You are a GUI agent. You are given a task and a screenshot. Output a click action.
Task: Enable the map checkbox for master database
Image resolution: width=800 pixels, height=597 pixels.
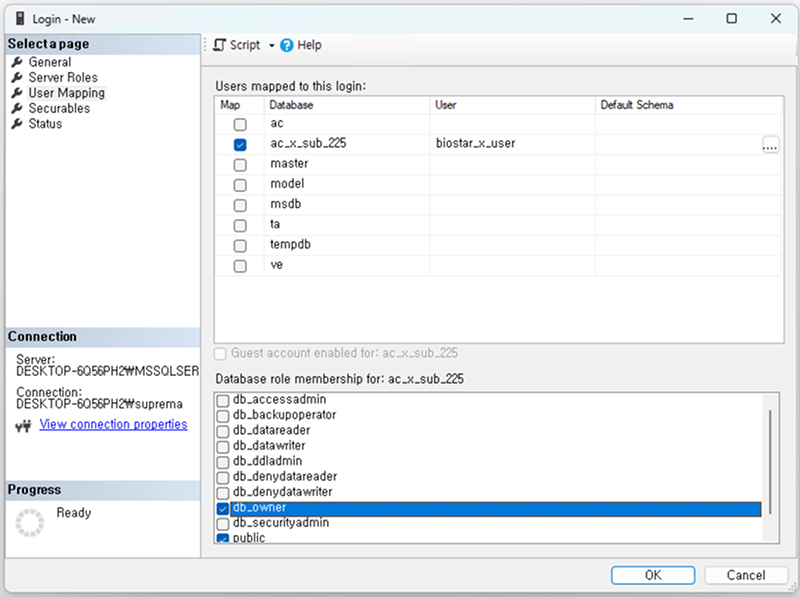(x=240, y=165)
